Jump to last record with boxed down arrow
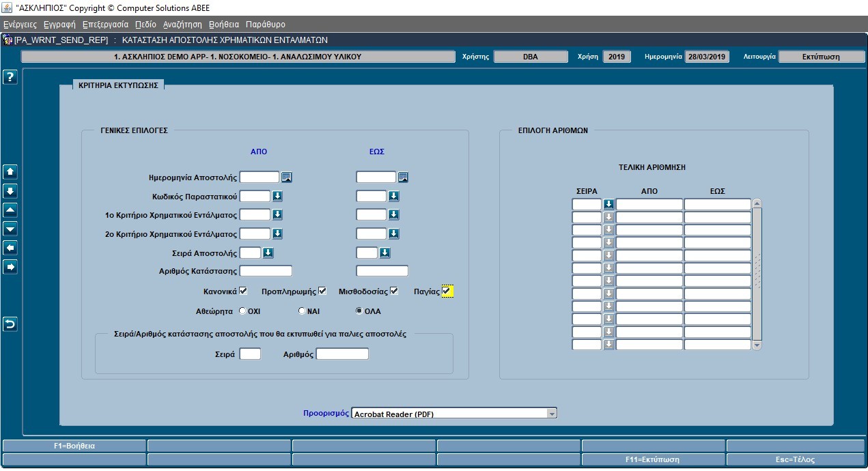 click(10, 191)
